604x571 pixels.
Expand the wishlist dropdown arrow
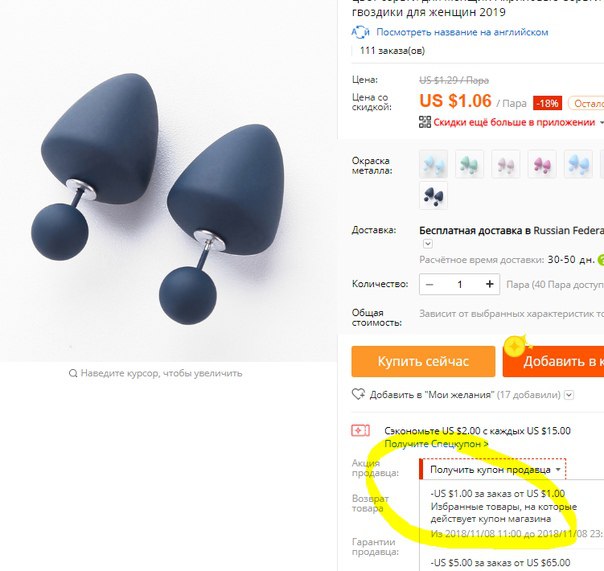click(569, 395)
